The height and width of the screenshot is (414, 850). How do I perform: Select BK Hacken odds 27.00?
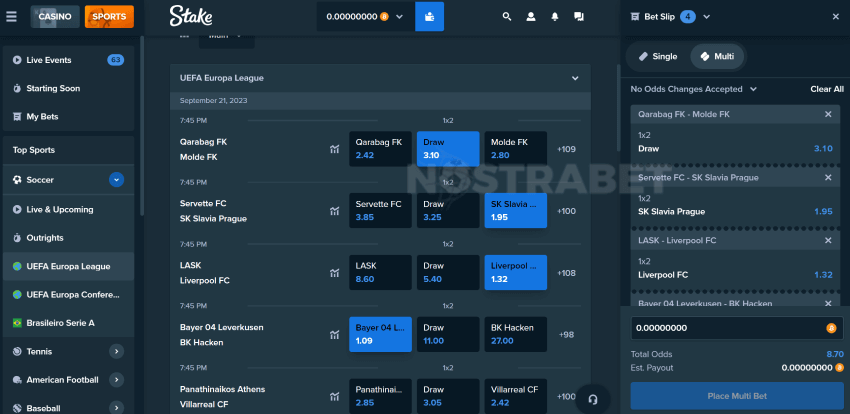516,334
